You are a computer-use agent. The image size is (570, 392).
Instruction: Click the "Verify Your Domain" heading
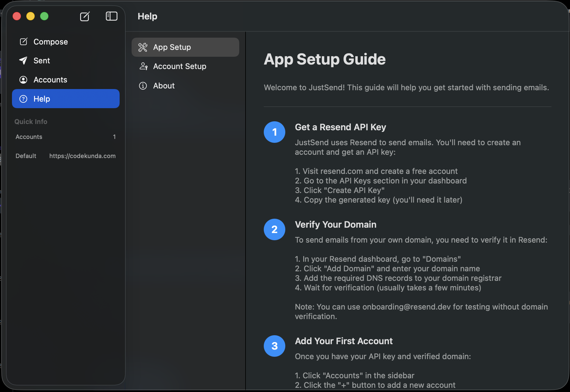click(x=336, y=225)
